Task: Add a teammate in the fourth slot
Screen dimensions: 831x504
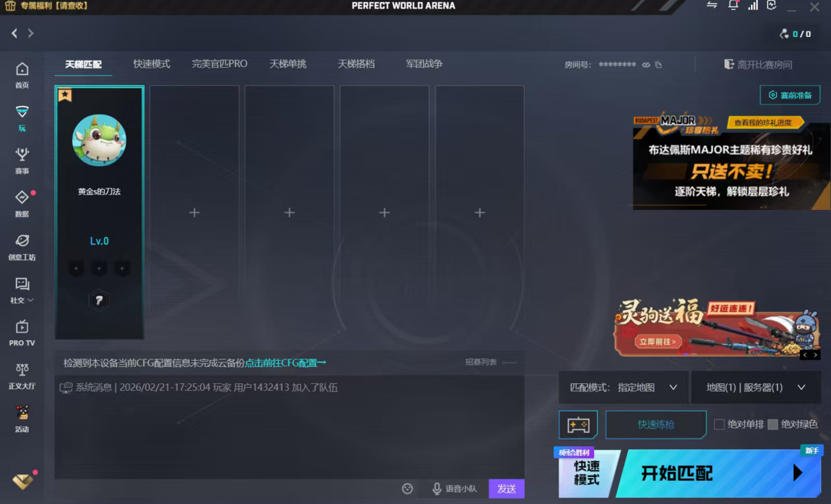Action: click(x=384, y=212)
